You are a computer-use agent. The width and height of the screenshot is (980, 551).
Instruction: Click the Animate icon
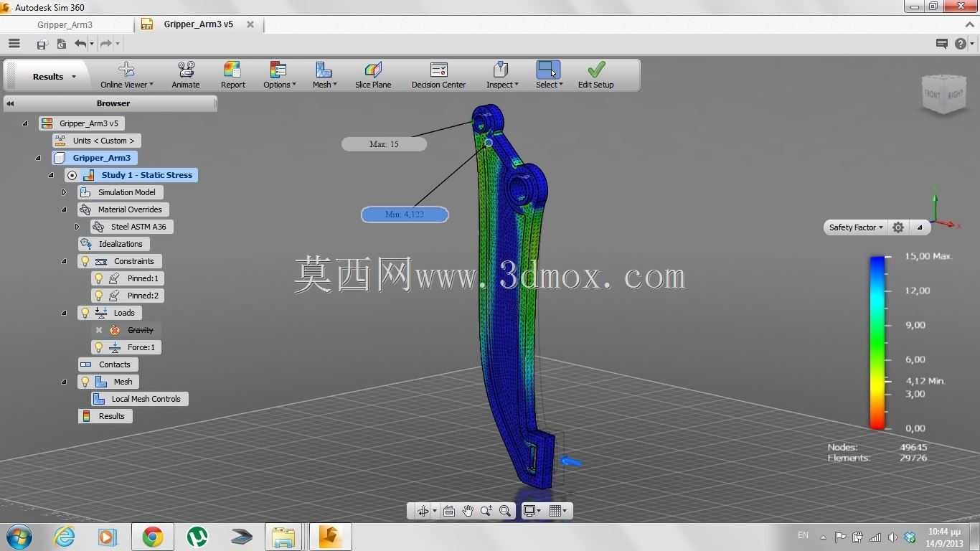pos(186,70)
